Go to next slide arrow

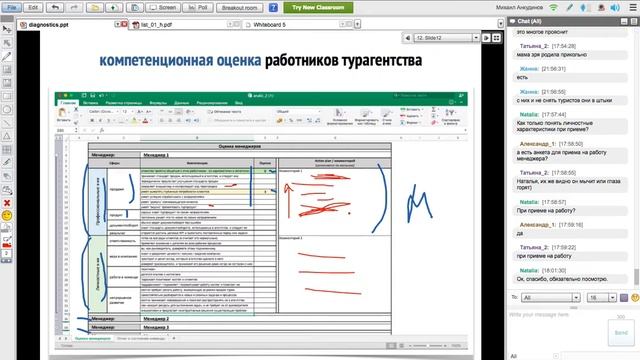point(486,38)
